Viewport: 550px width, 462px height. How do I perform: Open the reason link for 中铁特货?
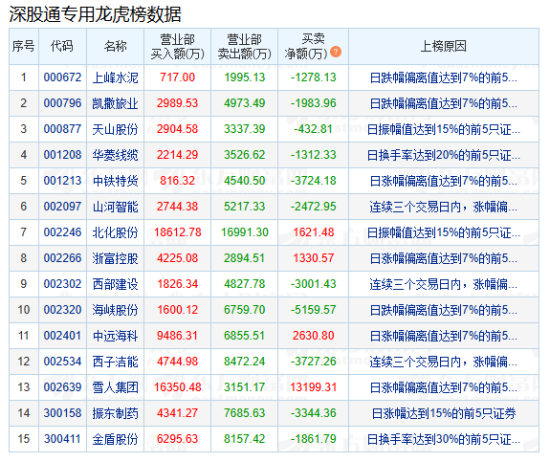(443, 181)
